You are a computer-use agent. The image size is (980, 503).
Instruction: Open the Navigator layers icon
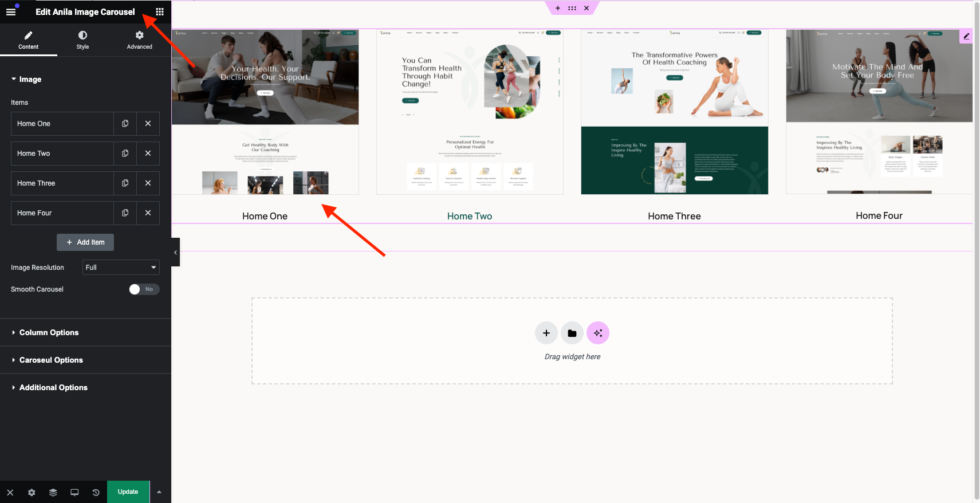click(53, 492)
